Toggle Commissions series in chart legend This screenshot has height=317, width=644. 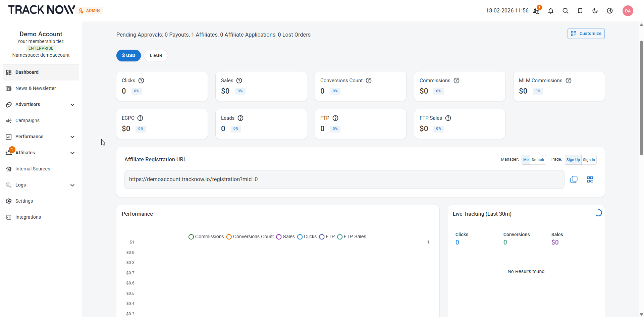point(206,237)
